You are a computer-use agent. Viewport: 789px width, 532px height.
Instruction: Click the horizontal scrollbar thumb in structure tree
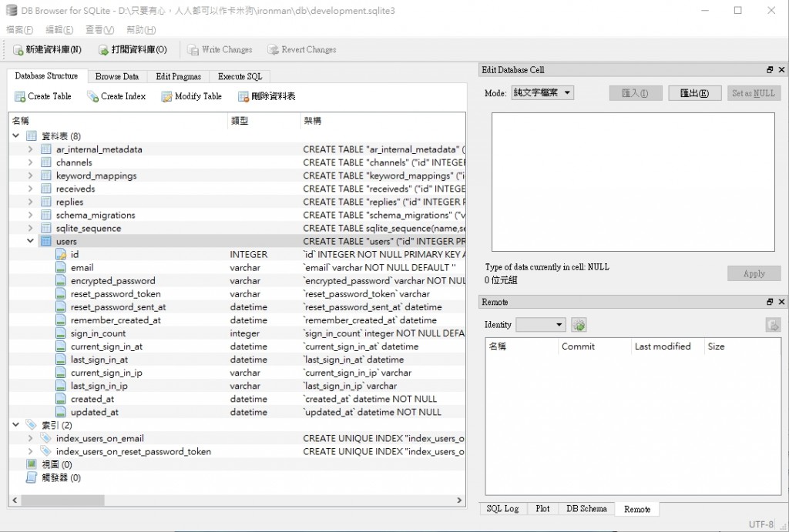coord(62,500)
